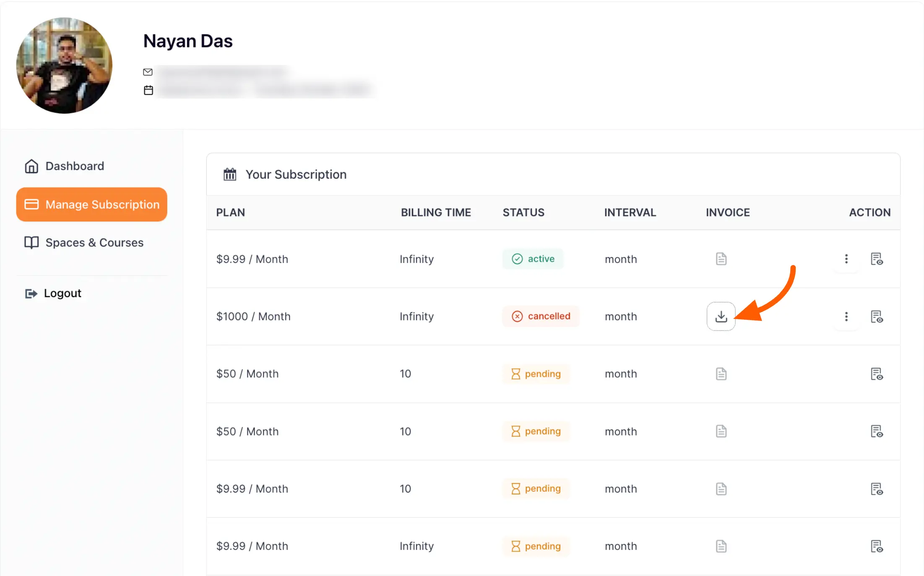Open Nayan Das's profile picture
The image size is (924, 576).
click(65, 65)
